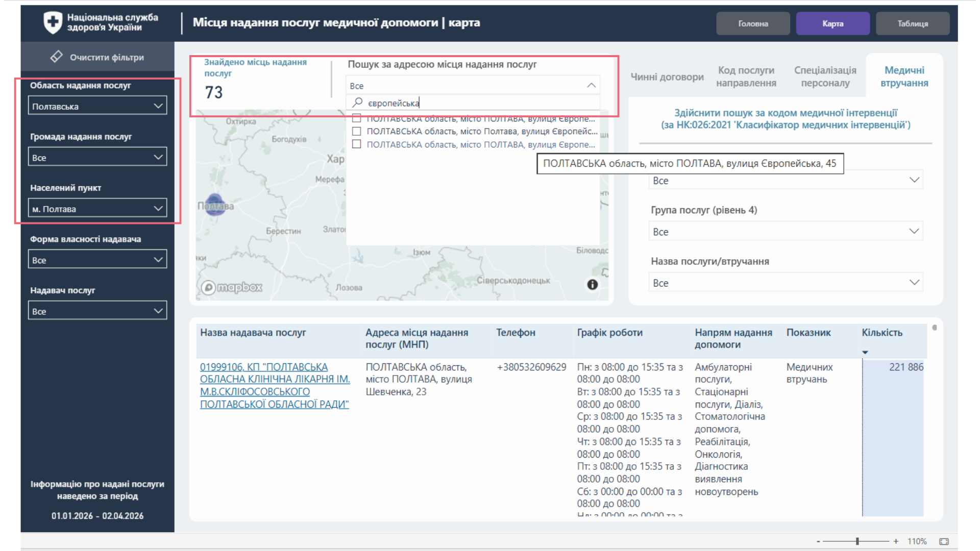The height and width of the screenshot is (551, 980).
Task: Check the address 'місто Полтава, вулиця Європейс...'
Action: (x=357, y=131)
